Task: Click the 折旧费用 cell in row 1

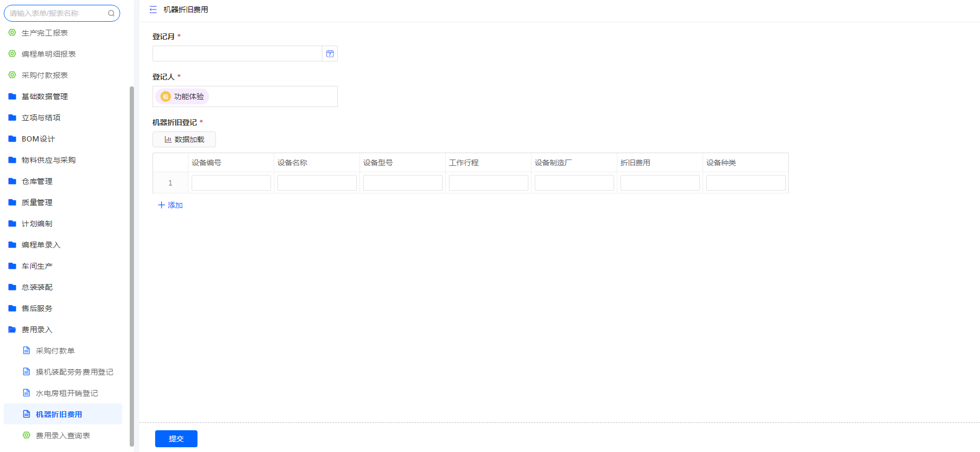Action: coord(660,183)
